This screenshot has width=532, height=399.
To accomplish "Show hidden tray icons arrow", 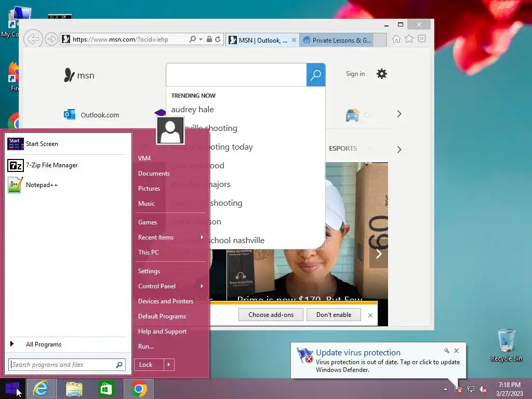I will point(445,390).
